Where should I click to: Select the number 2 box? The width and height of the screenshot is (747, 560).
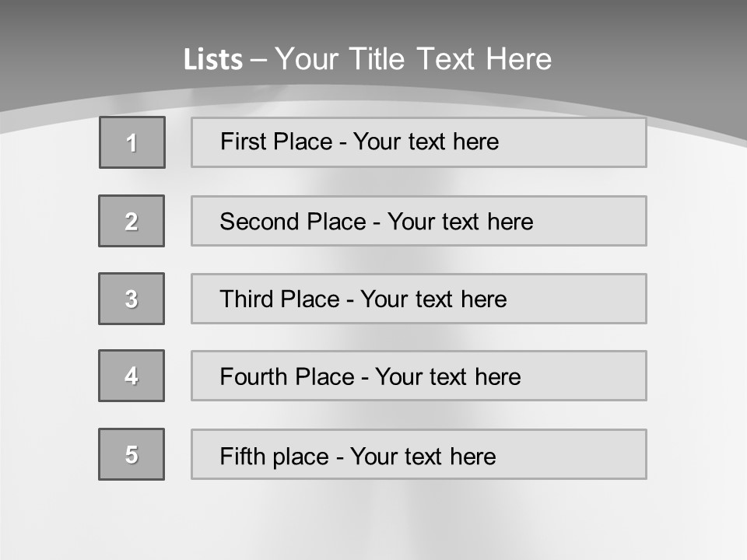pyautogui.click(x=132, y=221)
